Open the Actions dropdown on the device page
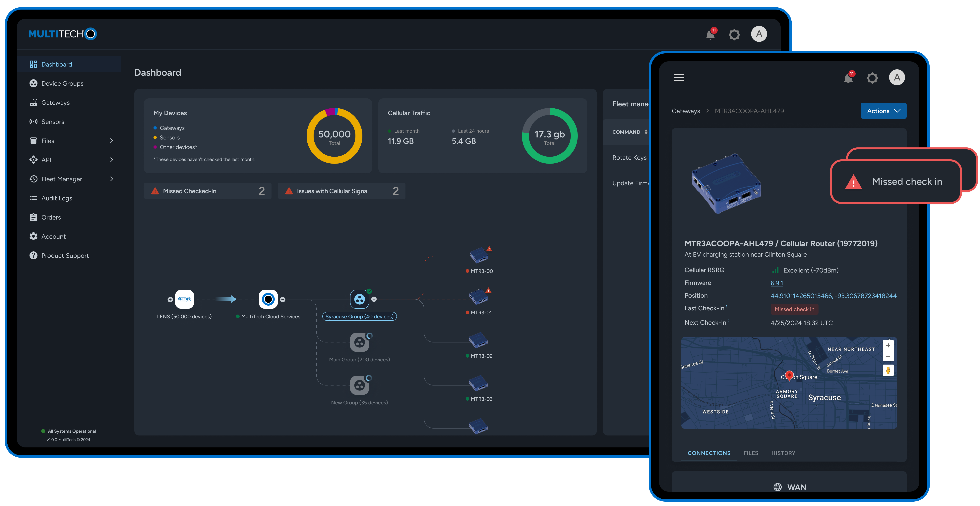The image size is (980, 506). [x=883, y=111]
